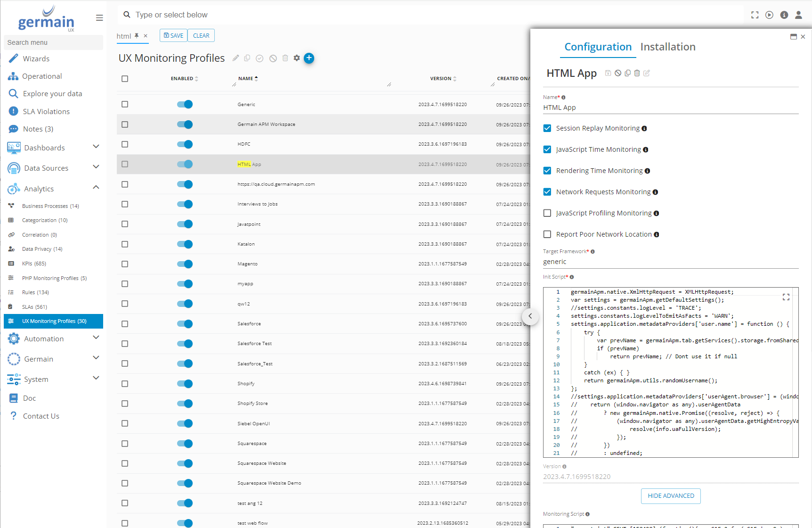Click the blue add profile plus button
This screenshot has width=812, height=528.
(x=309, y=58)
